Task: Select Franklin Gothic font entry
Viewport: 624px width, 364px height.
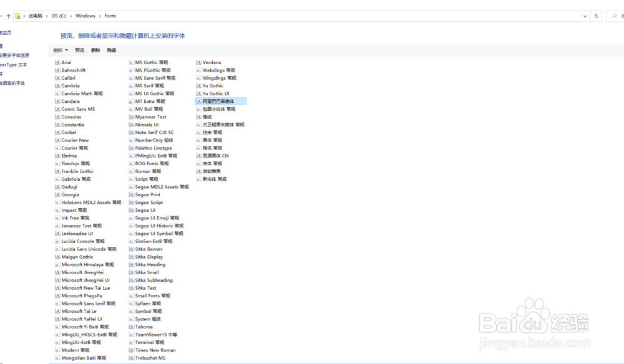Action: point(77,171)
